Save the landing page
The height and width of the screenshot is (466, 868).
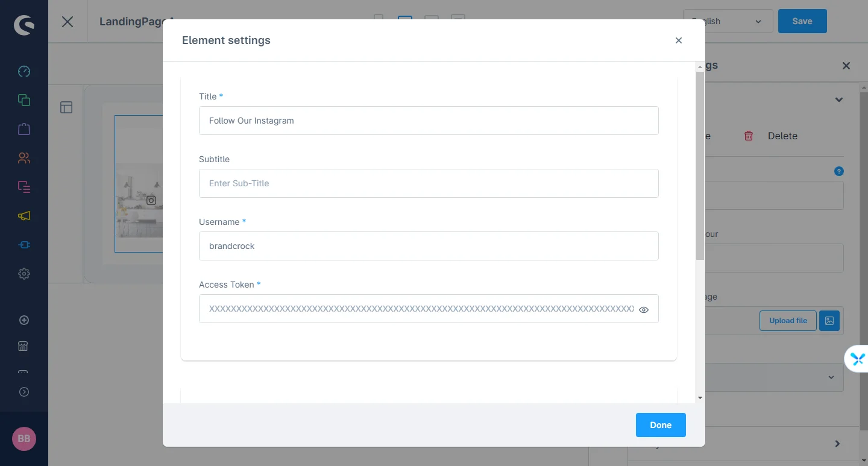point(802,21)
